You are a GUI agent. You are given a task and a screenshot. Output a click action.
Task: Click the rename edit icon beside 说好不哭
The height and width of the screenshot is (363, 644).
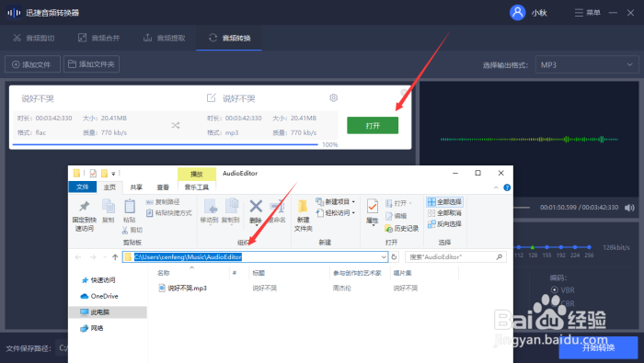click(211, 98)
